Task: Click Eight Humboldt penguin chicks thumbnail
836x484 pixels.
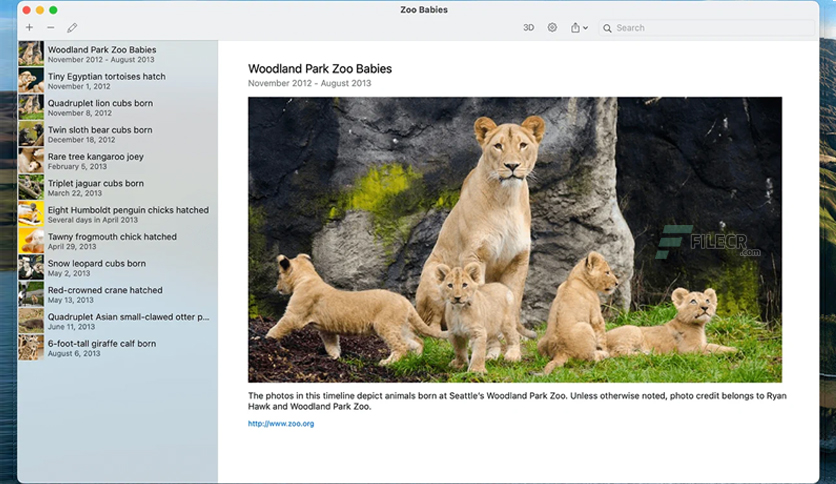Action: click(31, 214)
